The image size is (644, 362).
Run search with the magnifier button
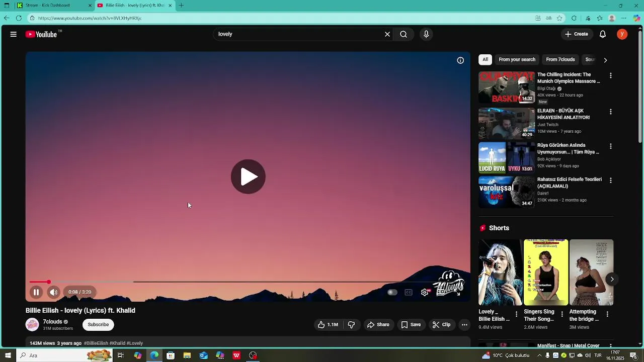click(404, 34)
